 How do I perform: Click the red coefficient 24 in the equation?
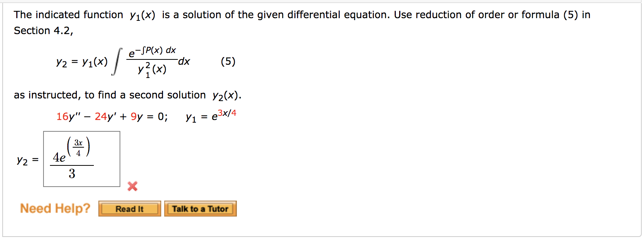101,117
